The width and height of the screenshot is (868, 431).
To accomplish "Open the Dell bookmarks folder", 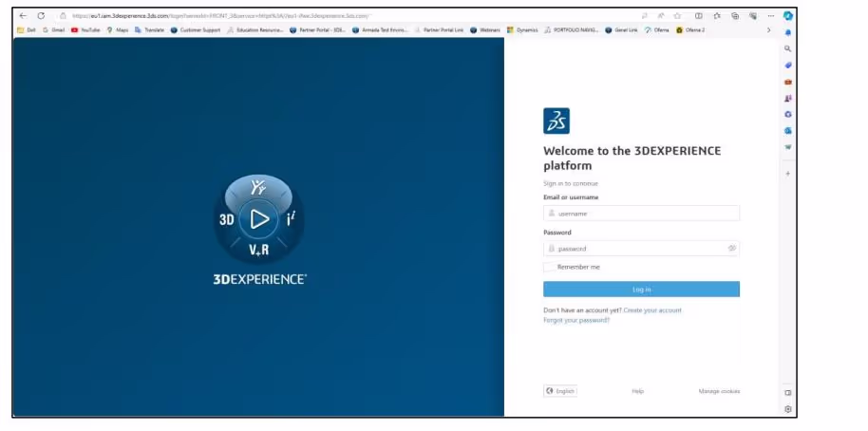I will (26, 29).
